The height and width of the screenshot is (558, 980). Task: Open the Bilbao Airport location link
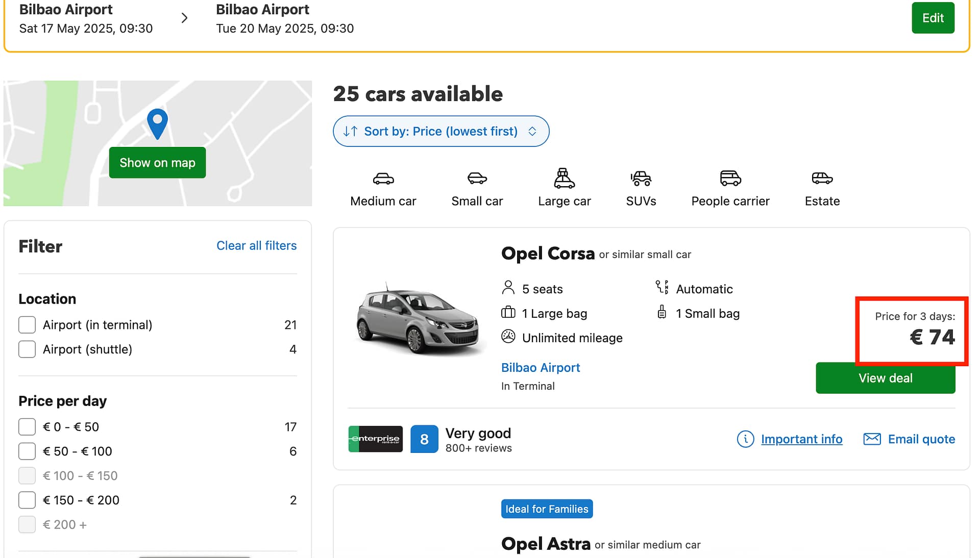[x=541, y=368]
